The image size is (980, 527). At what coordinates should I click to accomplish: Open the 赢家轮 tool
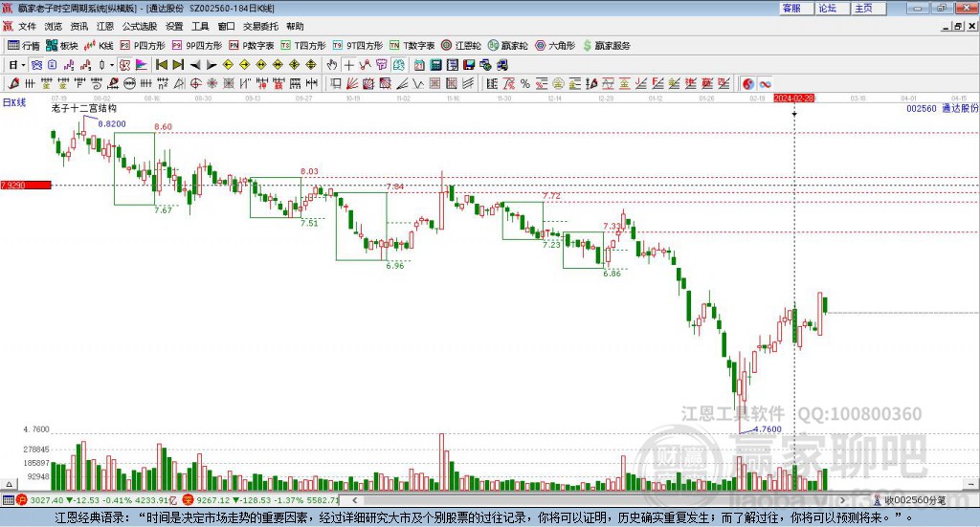pos(507,46)
